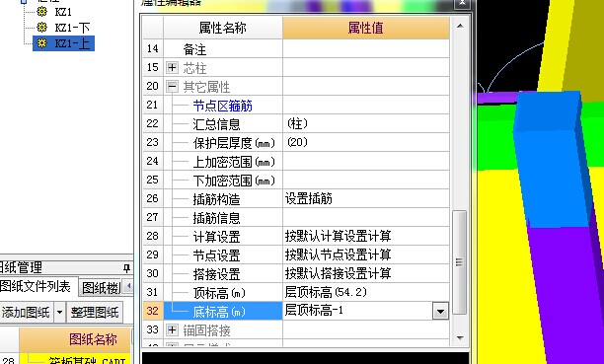Click the 添加图纸 button
Image resolution: width=604 pixels, height=364 pixels.
27,313
